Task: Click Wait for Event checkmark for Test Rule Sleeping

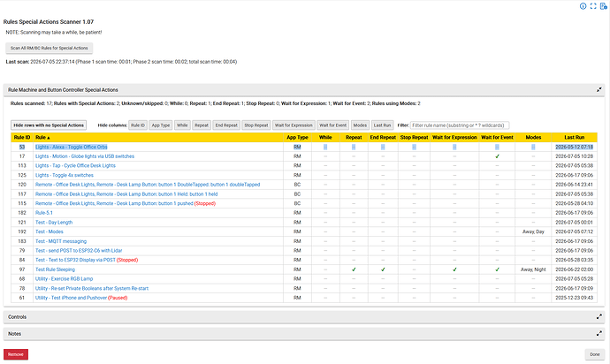Action: tap(497, 269)
